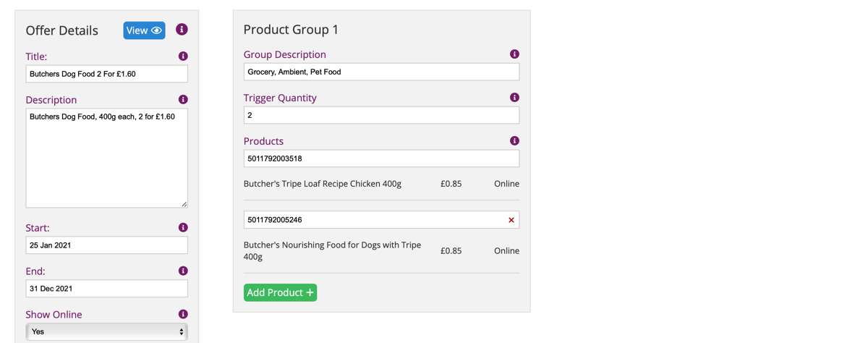Remove product 5011792005246 with red X

[511, 220]
